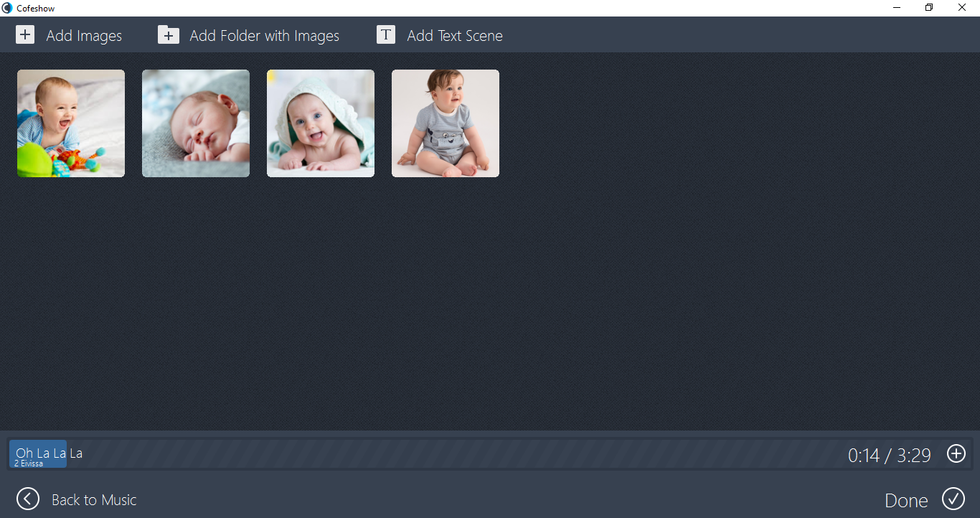This screenshot has height=518, width=980.
Task: Click the add music plus circle icon
Action: point(956,453)
